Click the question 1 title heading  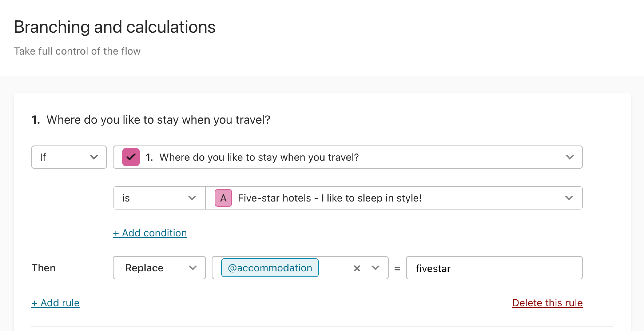tap(151, 120)
